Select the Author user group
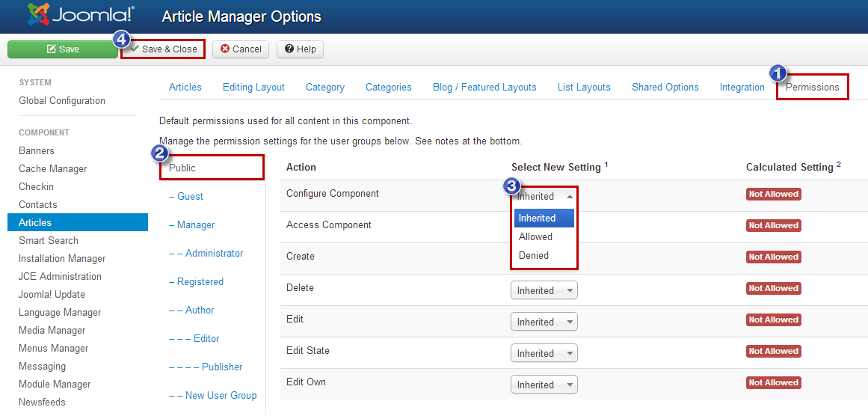 pos(191,311)
